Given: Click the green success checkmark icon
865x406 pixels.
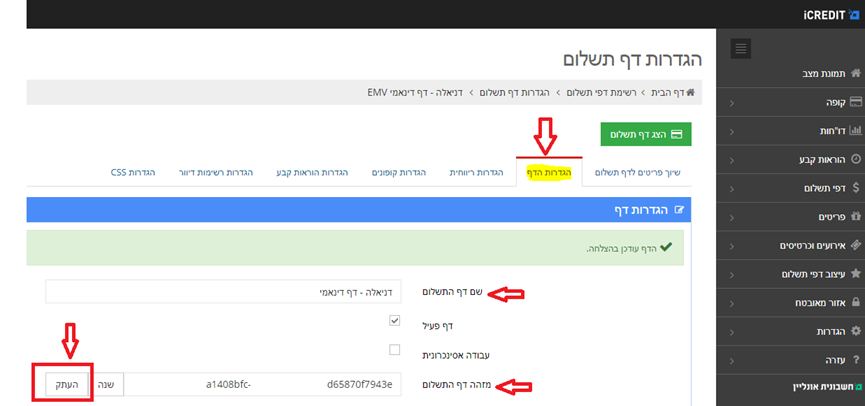Looking at the screenshot, I should (666, 247).
